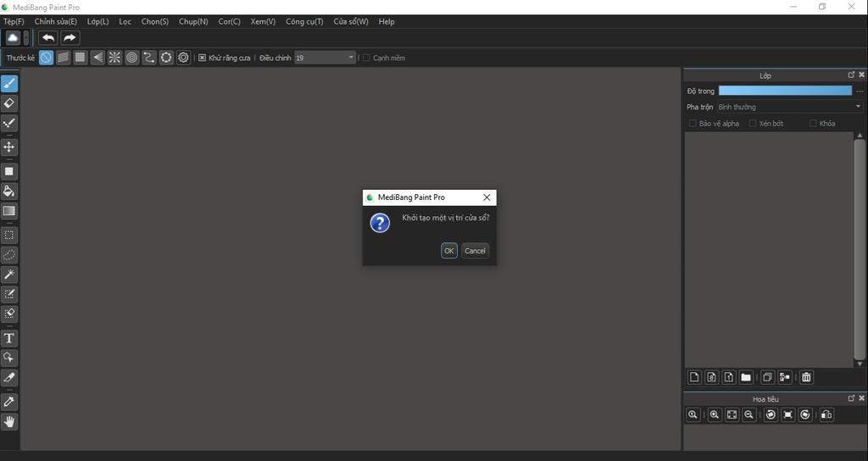Open the cloud icon in top toolbar
This screenshot has width=868, height=461.
[12, 37]
